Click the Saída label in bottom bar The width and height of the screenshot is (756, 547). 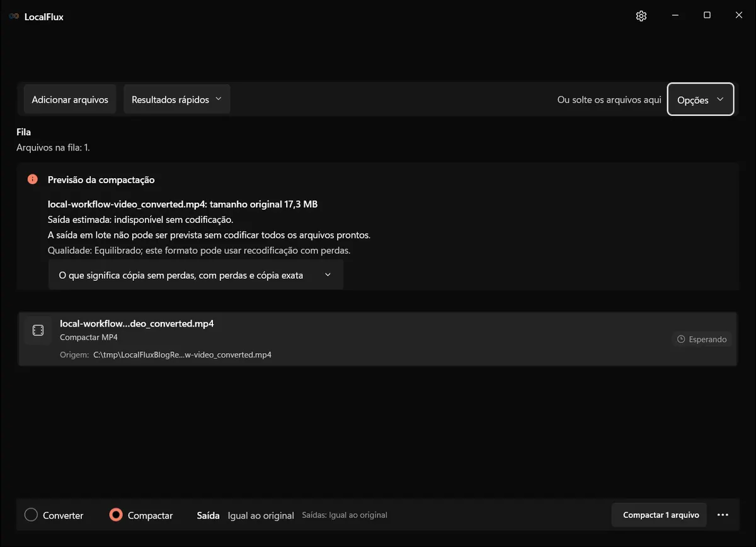tap(208, 516)
